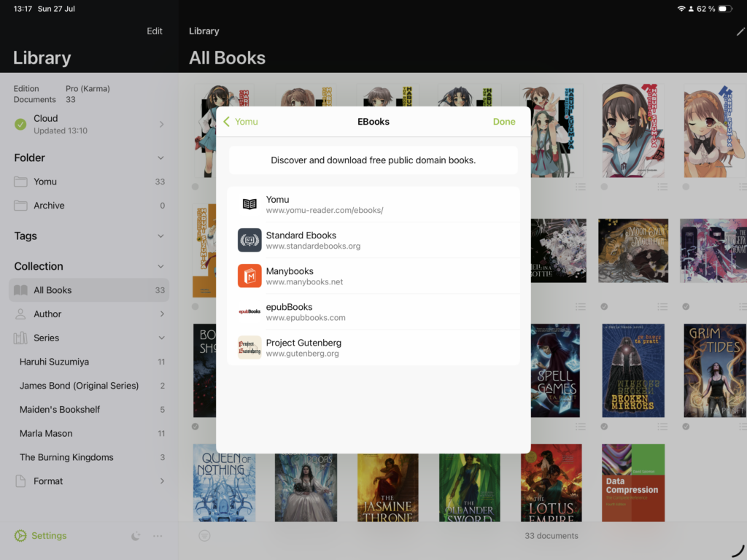Open list menu icon under Moon Over Mountain

[x=662, y=307]
